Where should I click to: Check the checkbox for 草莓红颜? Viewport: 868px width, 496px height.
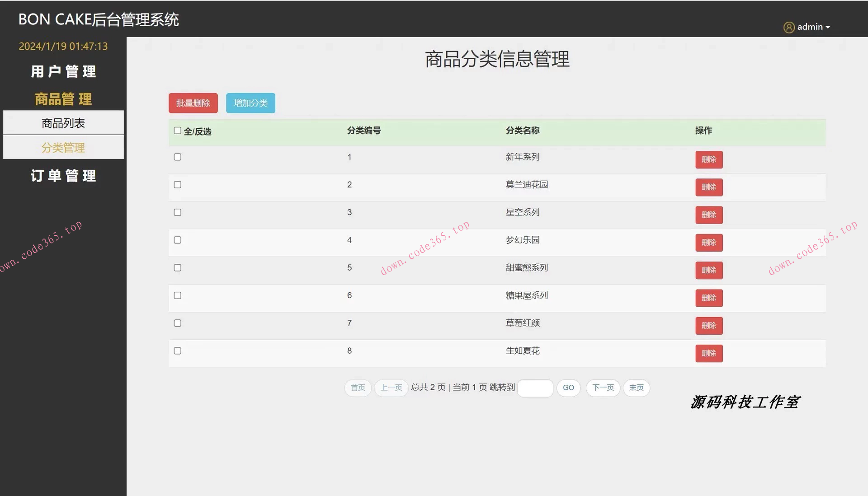point(177,323)
